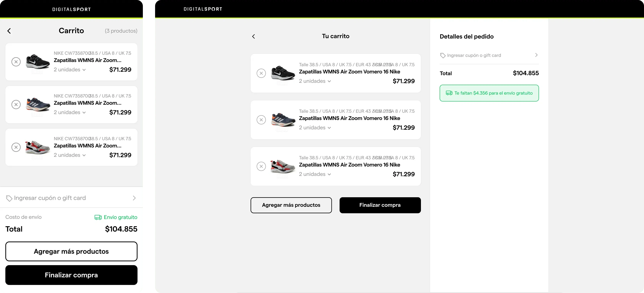Remove red-gray shoe from desktop cart
Viewport: 644px width, 293px height.
pyautogui.click(x=261, y=166)
